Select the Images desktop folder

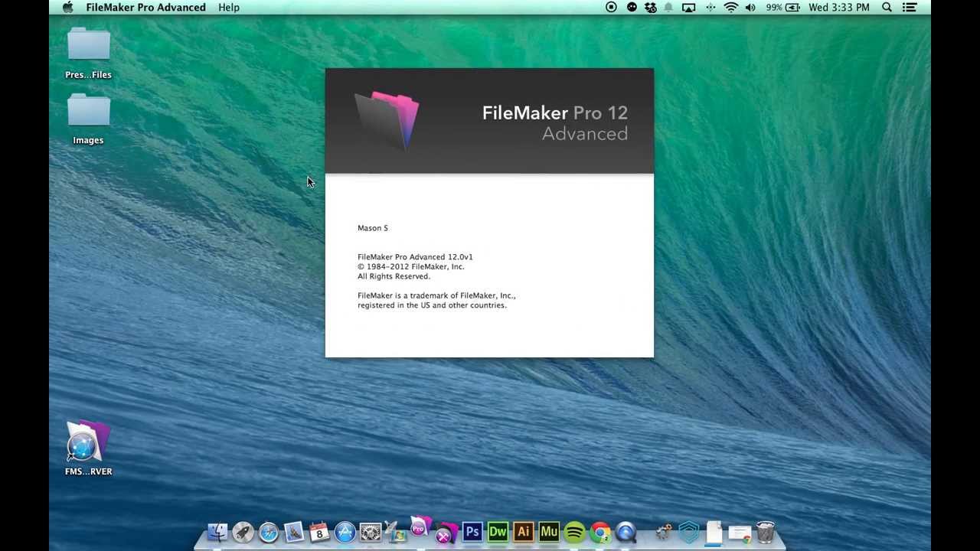[x=88, y=119]
